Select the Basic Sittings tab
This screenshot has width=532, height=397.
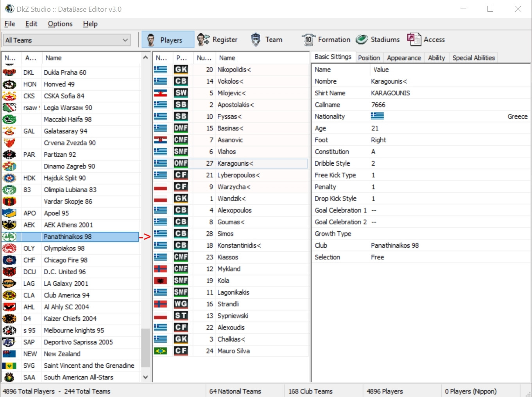pyautogui.click(x=333, y=57)
